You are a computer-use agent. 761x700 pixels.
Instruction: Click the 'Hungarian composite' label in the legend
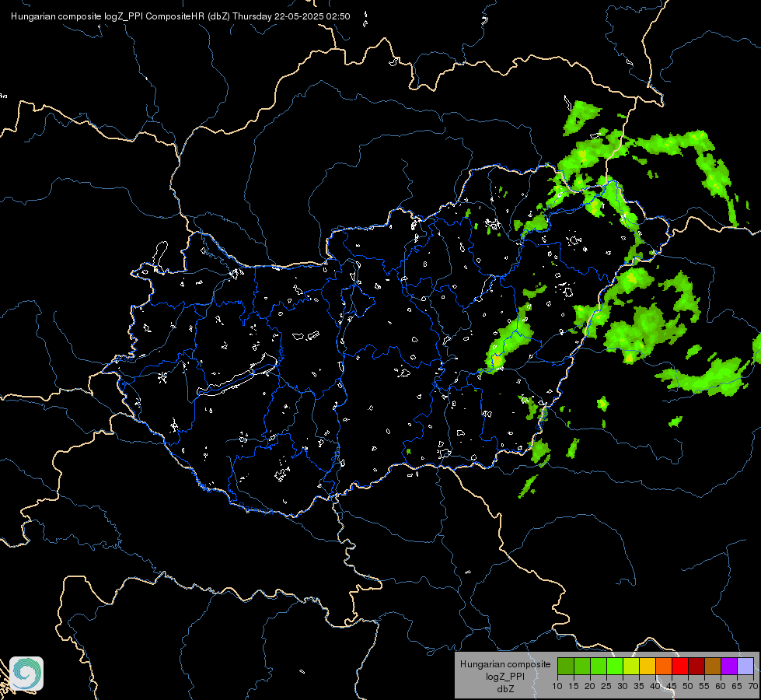click(x=505, y=664)
